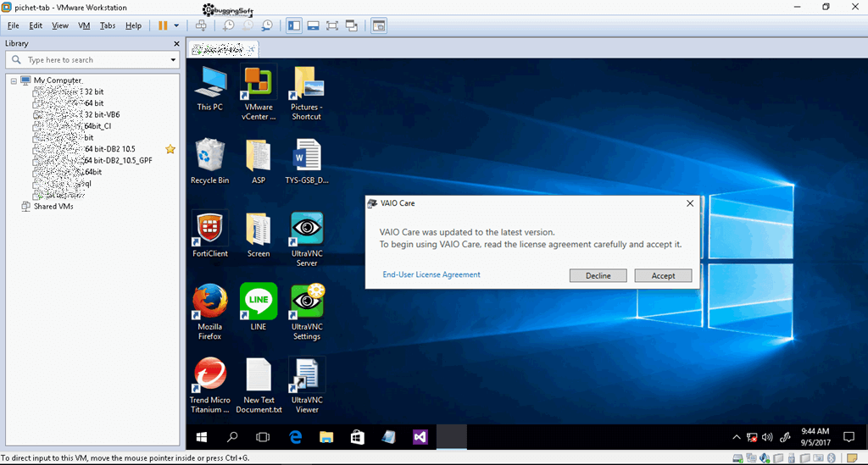Launch Microsoft Edge from the taskbar
868x465 pixels.
click(296, 437)
